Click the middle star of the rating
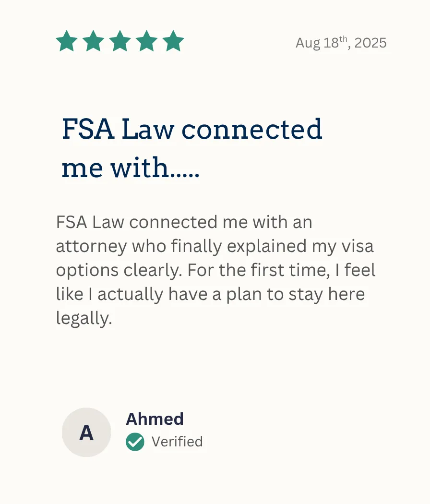 [120, 42]
